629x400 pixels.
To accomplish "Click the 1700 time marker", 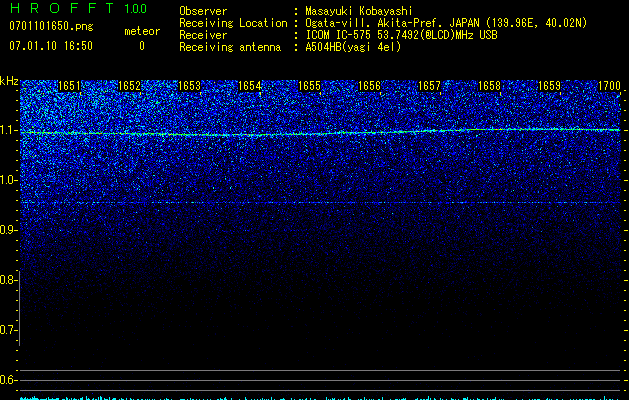I will pyautogui.click(x=609, y=86).
